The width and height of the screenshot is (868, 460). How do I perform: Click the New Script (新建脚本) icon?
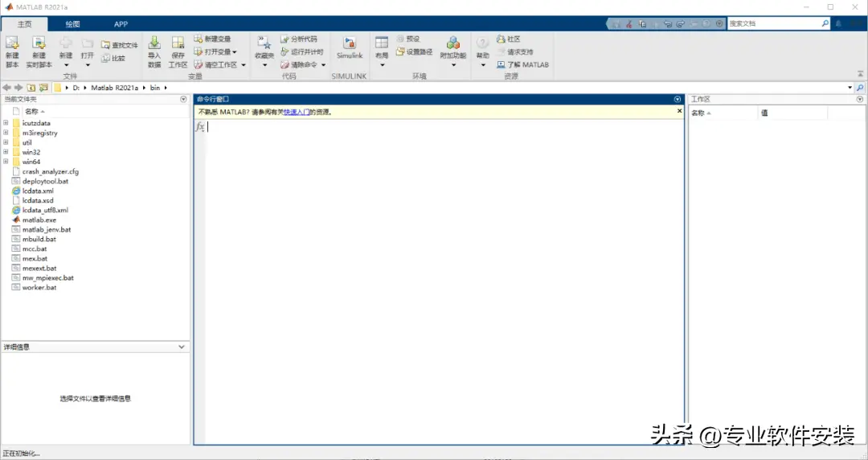pyautogui.click(x=12, y=43)
